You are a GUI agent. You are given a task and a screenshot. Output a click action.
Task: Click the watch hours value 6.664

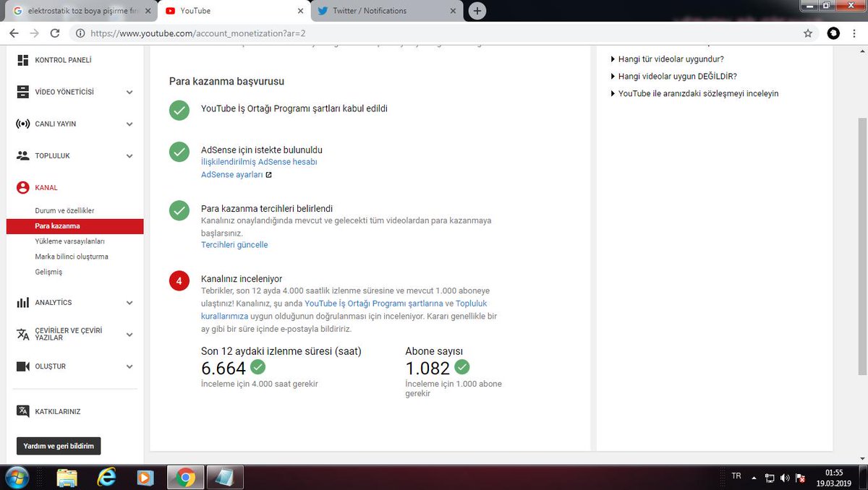pyautogui.click(x=224, y=368)
